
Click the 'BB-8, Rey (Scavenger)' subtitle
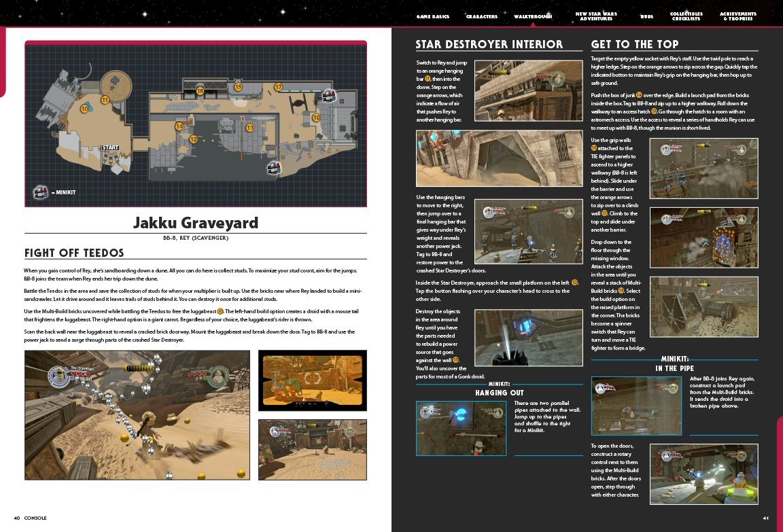pos(196,238)
